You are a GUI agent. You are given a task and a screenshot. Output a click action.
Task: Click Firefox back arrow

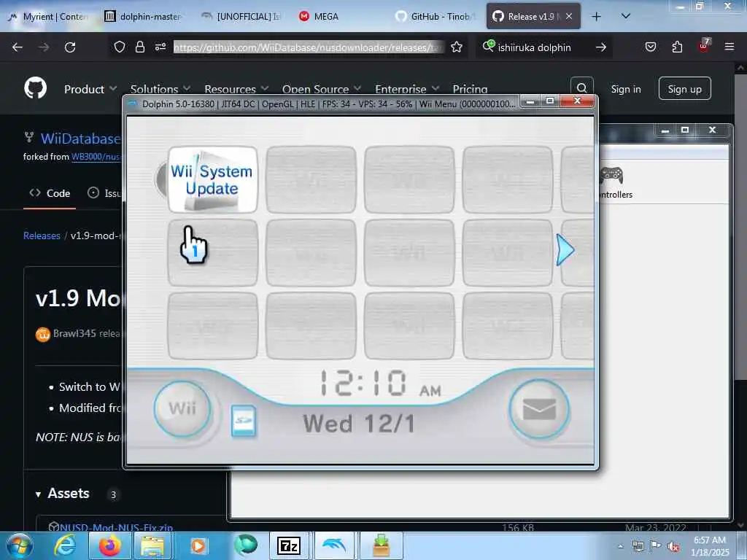pyautogui.click(x=18, y=47)
